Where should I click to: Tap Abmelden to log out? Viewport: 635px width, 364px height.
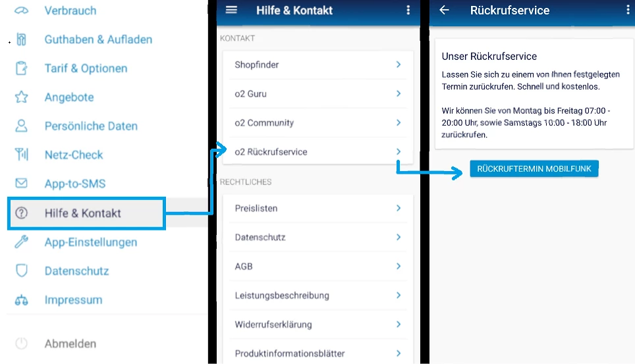pyautogui.click(x=70, y=344)
